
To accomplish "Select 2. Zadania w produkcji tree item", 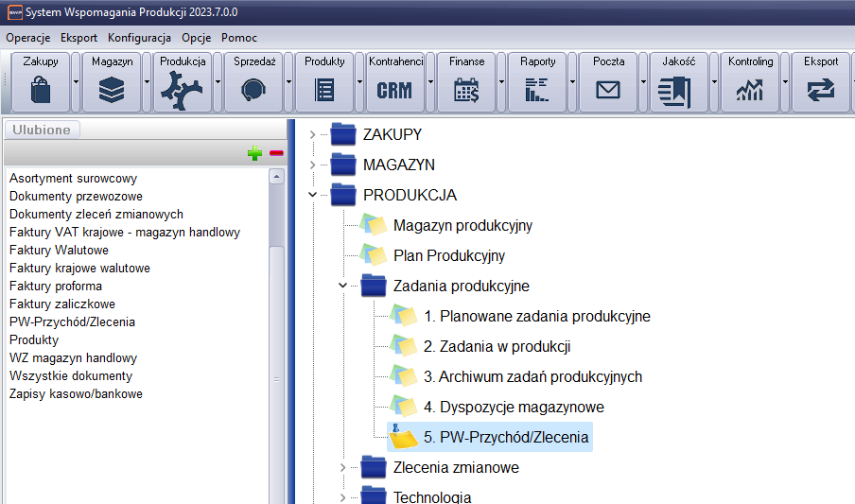I will [x=497, y=347].
